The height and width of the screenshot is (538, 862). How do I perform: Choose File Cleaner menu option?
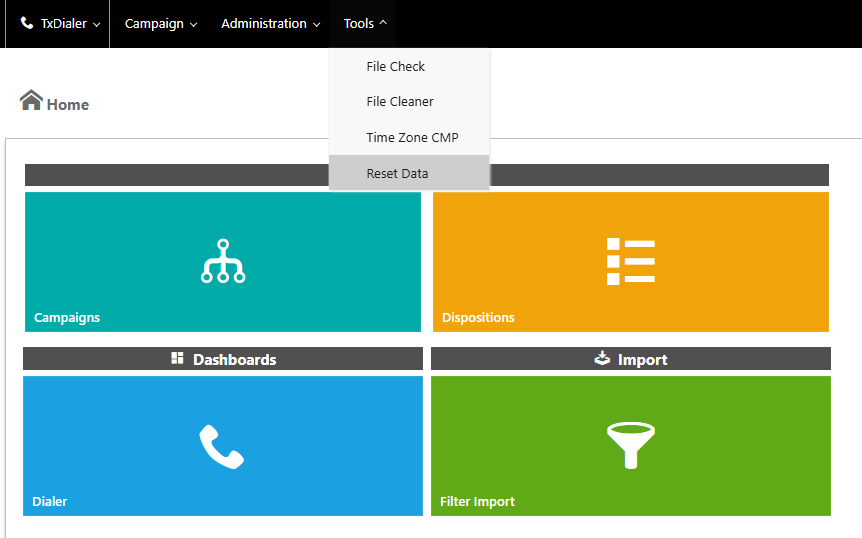click(400, 102)
